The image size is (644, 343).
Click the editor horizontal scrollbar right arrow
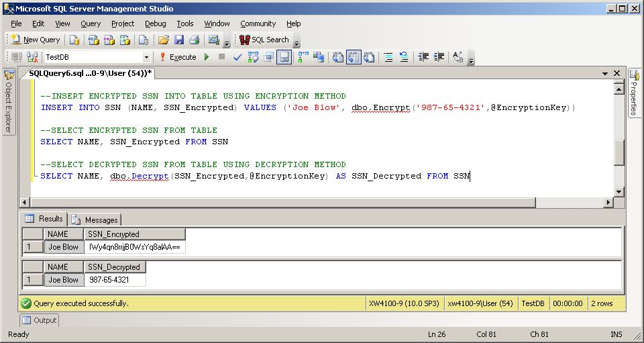click(x=608, y=202)
